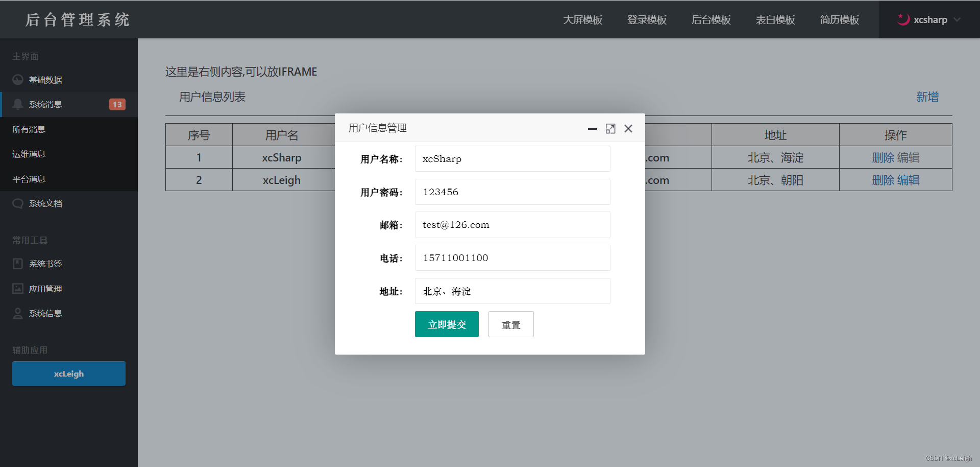
Task: Maximize the 用户信息管理 dialog
Action: (x=610, y=129)
